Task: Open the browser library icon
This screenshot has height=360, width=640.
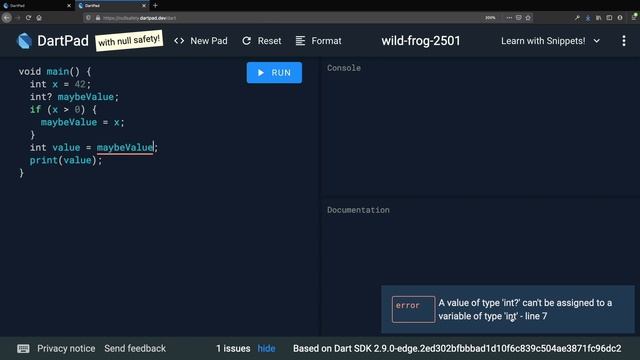Action: pyautogui.click(x=598, y=18)
